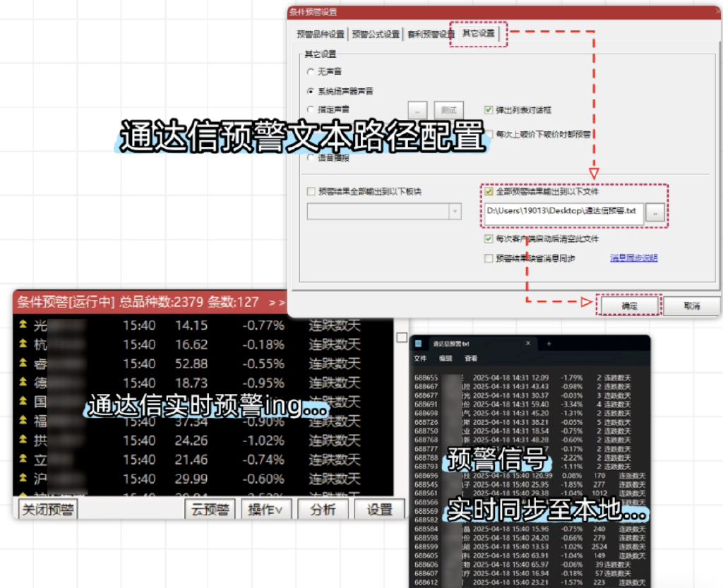Close the 通达信预警.txt Notepad tab
Viewport: 723px width, 588px height.
[x=528, y=343]
